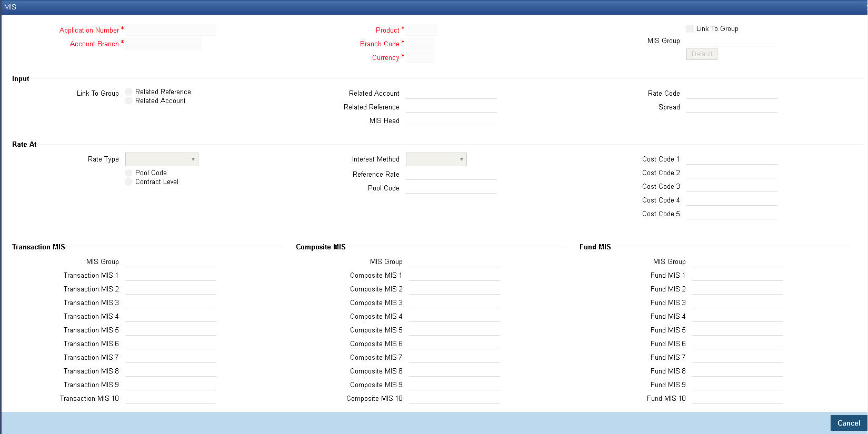The width and height of the screenshot is (868, 434).
Task: Click the Transaction MIS 9 field
Action: tap(171, 385)
